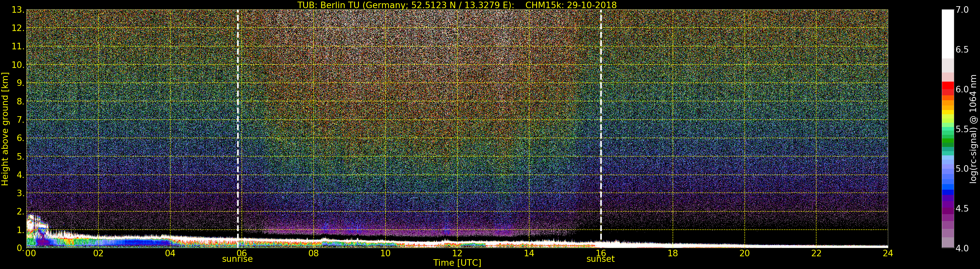Click colorbar tick value '6.0'
The width and height of the screenshot is (980, 269).
(962, 89)
